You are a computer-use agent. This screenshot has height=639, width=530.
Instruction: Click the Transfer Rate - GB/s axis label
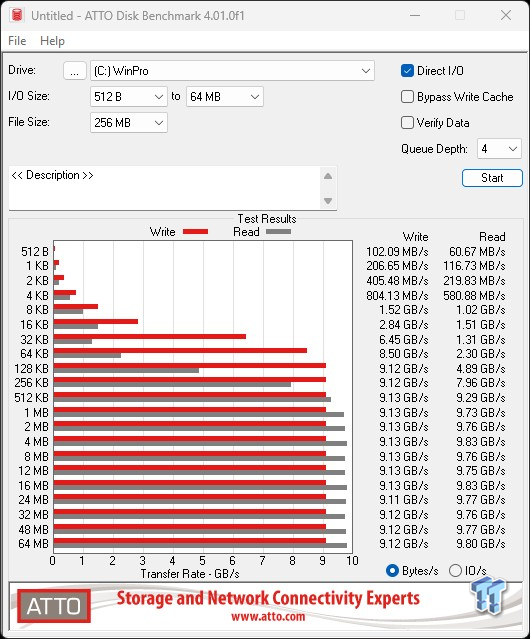point(190,574)
